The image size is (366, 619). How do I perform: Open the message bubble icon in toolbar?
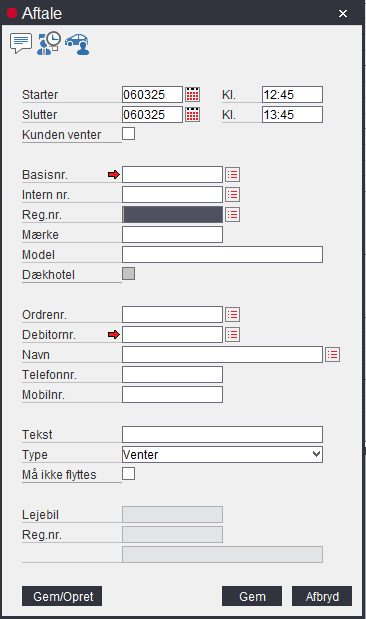(x=21, y=43)
